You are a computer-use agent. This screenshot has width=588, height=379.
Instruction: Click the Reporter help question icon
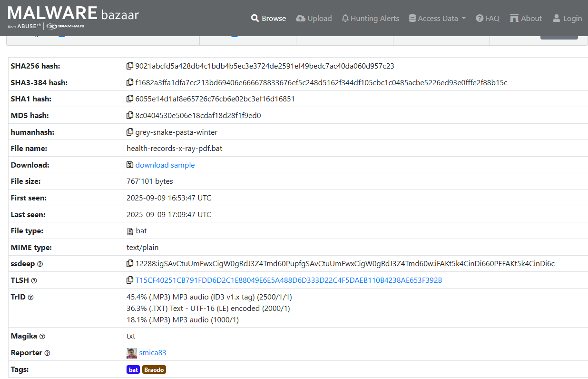point(47,353)
